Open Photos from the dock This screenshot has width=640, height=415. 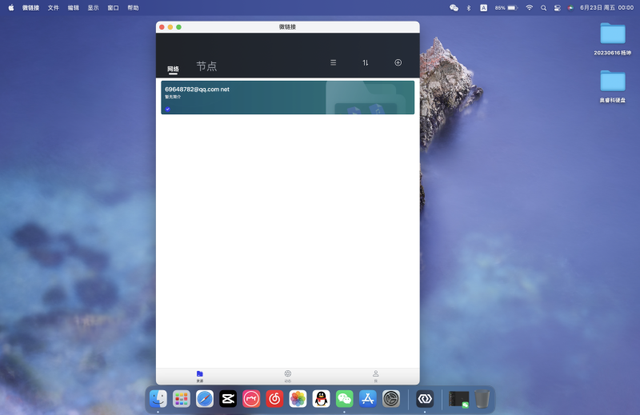point(298,399)
